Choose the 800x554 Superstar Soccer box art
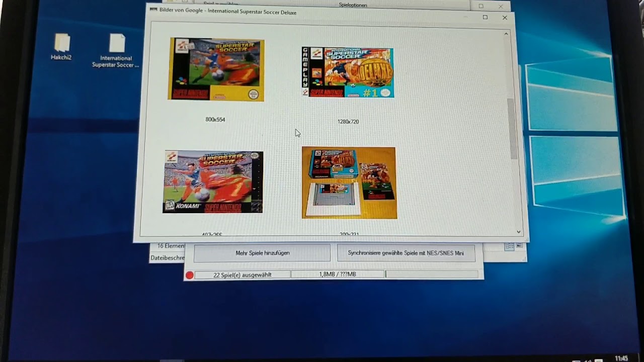The height and width of the screenshot is (362, 644). [x=216, y=69]
